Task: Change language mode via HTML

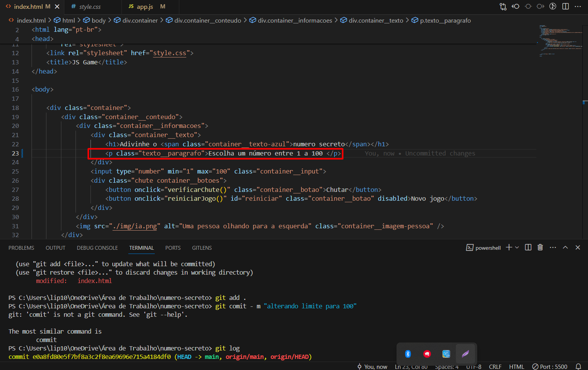Action: tap(516, 367)
